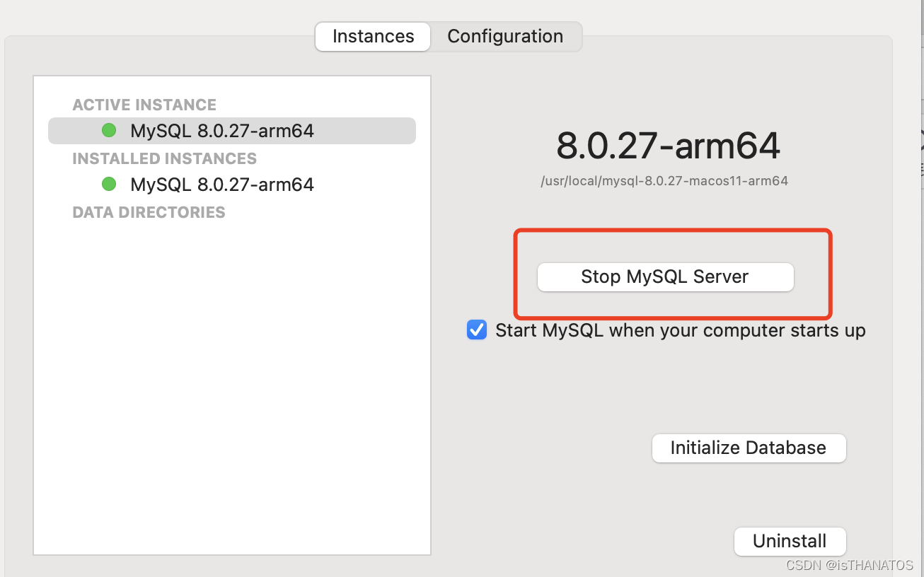924x577 pixels.
Task: Click the /usr/local/mysql-8.0.27-macos11-arm64 path text
Action: click(x=664, y=181)
